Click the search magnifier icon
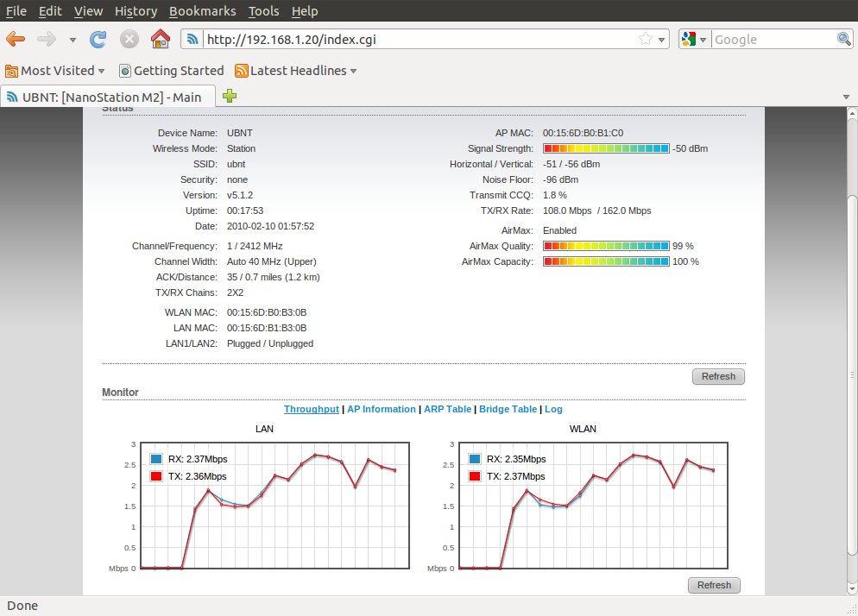Viewport: 858px width, 616px height. [844, 39]
